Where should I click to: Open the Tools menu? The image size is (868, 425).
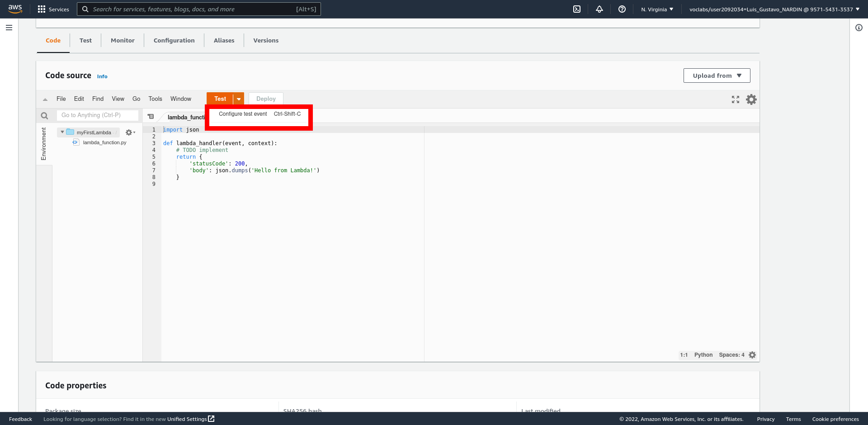tap(155, 99)
